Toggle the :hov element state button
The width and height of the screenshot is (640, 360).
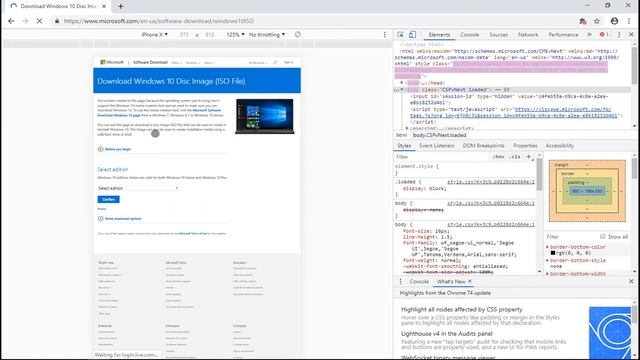(498, 157)
